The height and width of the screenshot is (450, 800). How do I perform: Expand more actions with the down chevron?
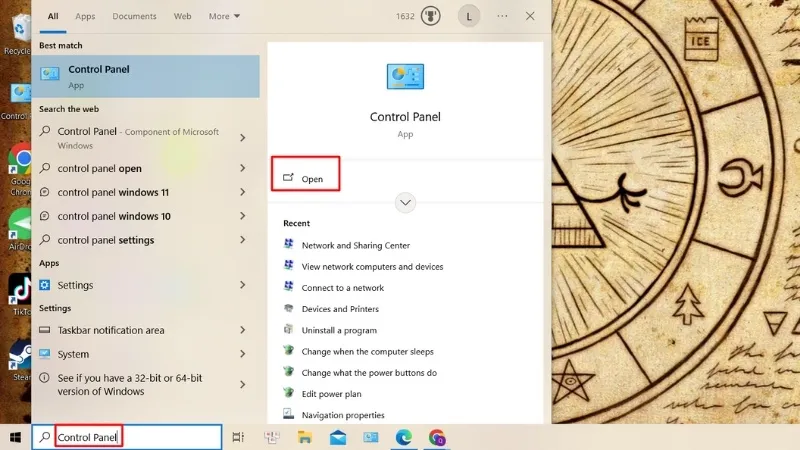pos(405,202)
